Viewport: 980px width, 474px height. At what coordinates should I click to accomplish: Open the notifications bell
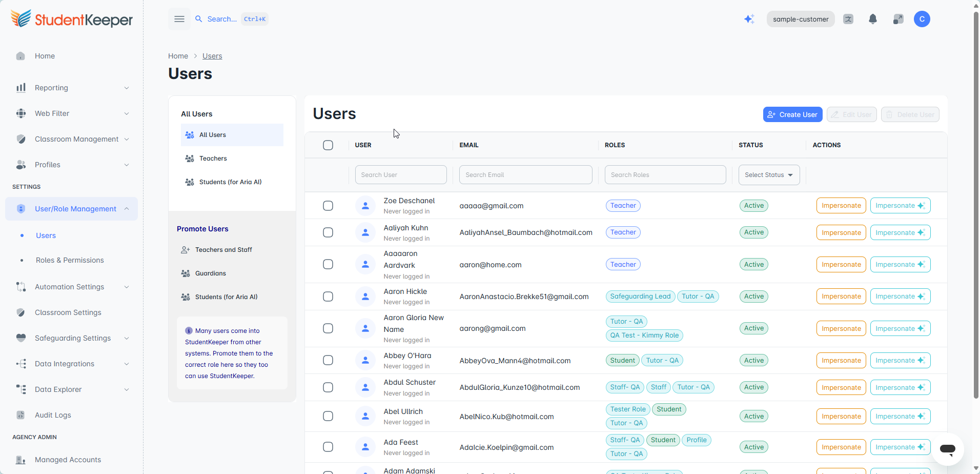coord(873,19)
